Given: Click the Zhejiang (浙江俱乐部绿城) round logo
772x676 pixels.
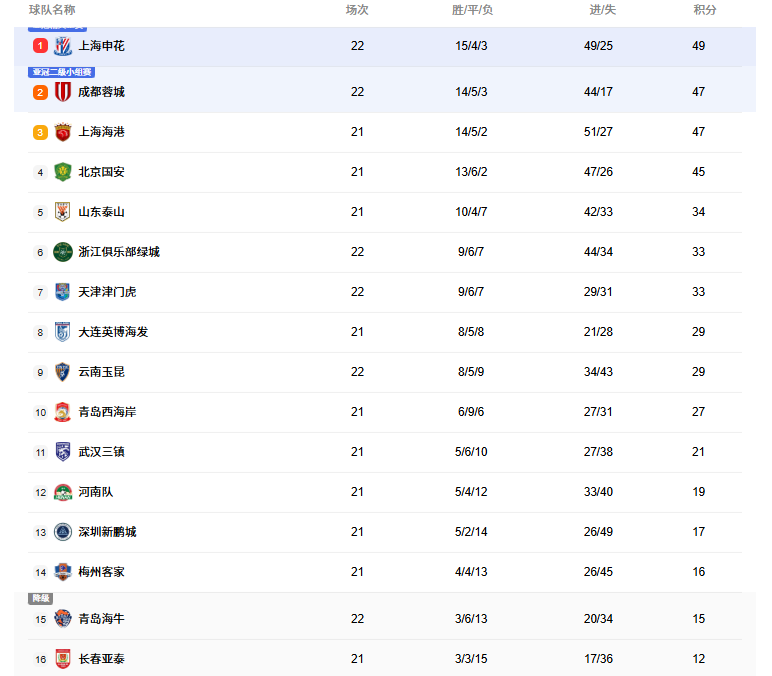Looking at the screenshot, I should pos(63,252).
